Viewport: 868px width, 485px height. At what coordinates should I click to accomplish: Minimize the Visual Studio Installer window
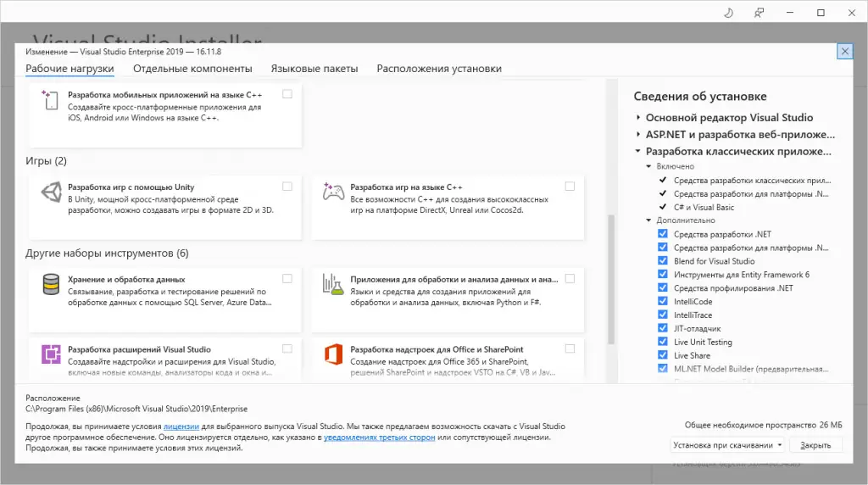[790, 13]
